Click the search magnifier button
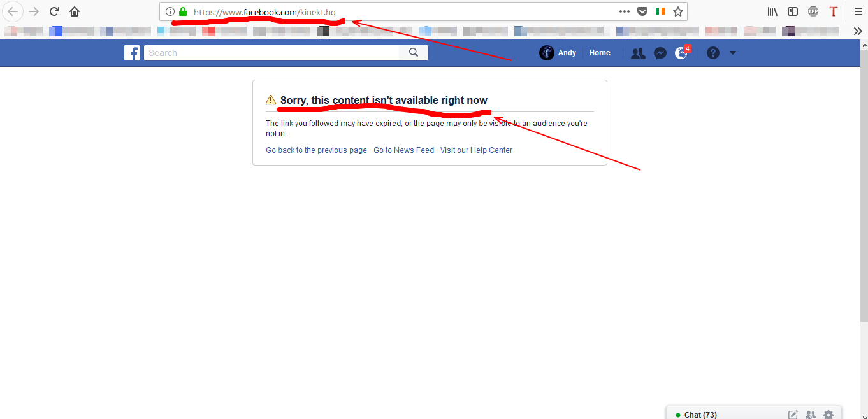This screenshot has height=419, width=868. point(414,53)
